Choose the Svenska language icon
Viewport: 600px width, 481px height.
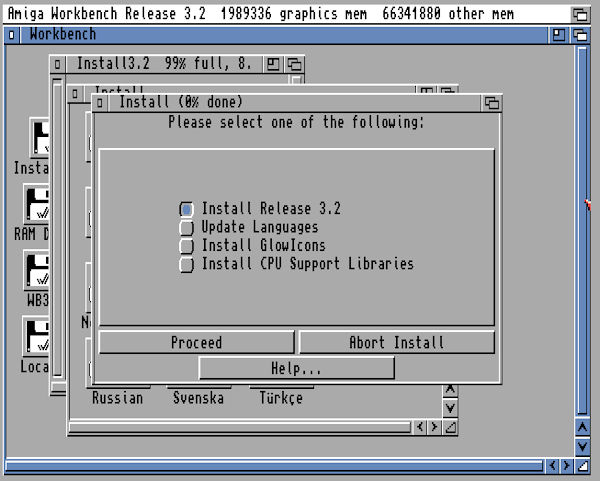(196, 397)
